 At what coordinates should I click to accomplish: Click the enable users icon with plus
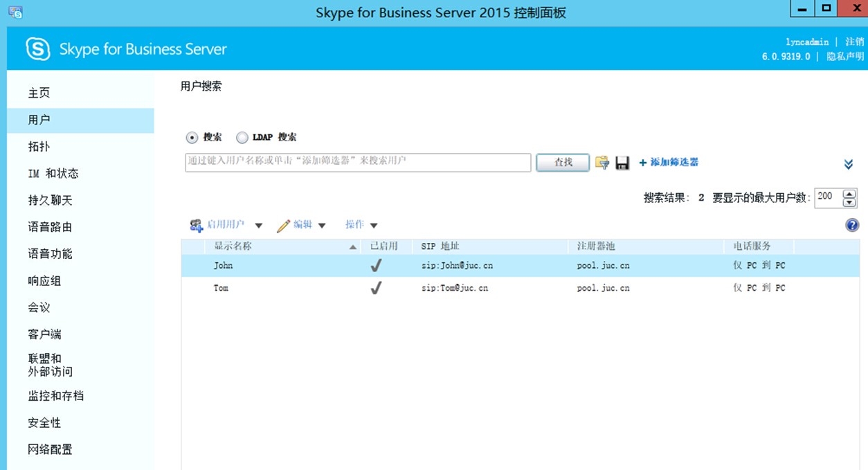[x=196, y=225]
